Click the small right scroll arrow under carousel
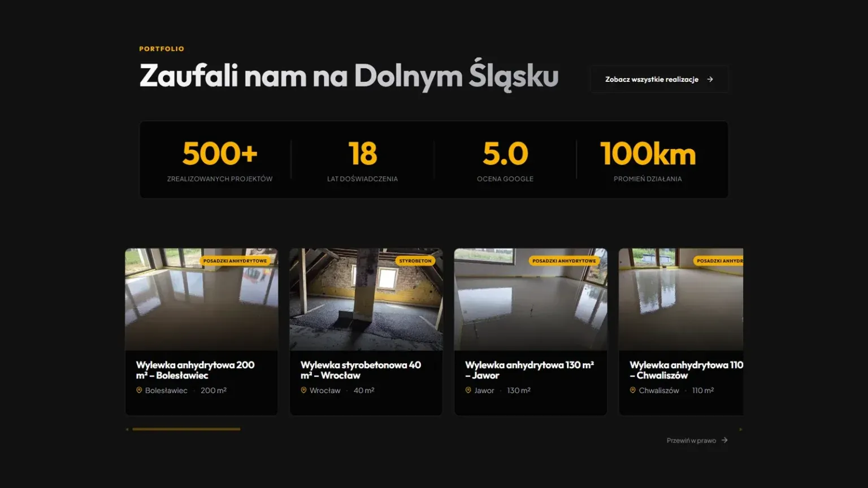868x488 pixels. coord(741,429)
